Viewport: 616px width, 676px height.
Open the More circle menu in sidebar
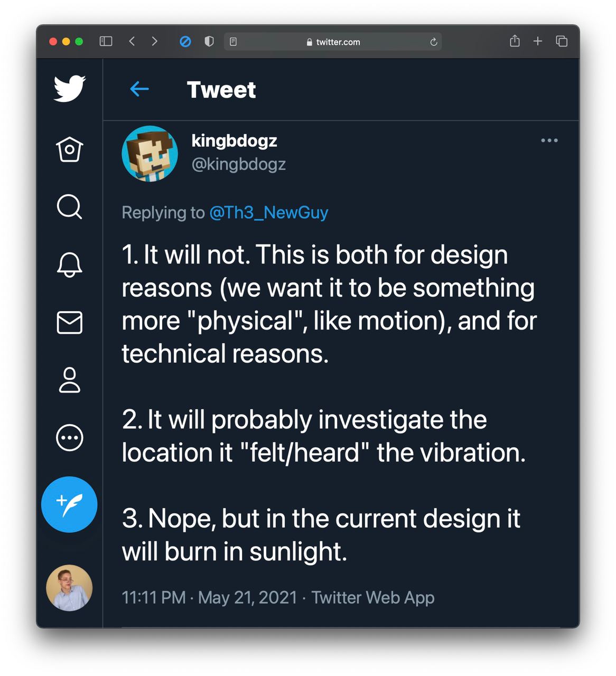(x=69, y=437)
